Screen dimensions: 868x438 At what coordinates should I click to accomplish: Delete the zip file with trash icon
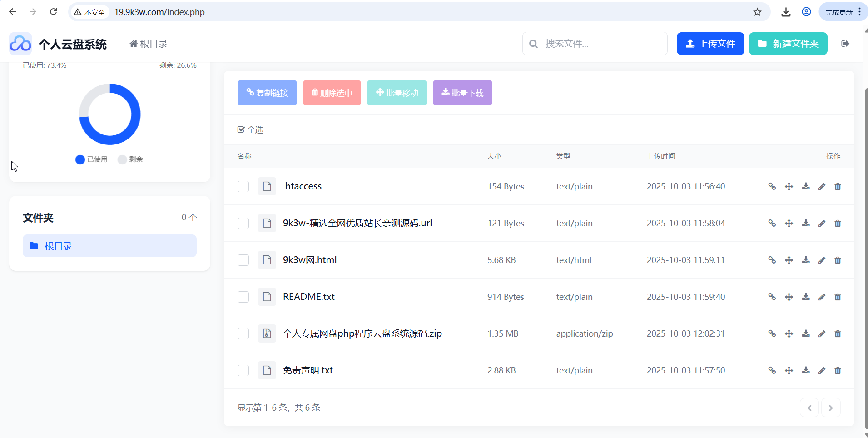(x=838, y=333)
